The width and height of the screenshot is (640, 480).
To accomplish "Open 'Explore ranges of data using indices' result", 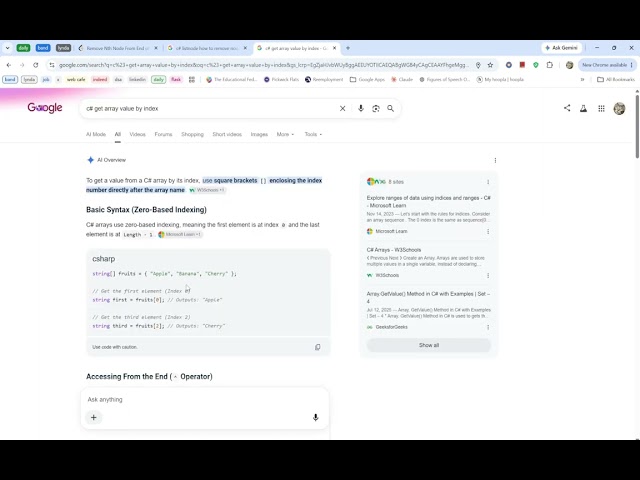I will (x=429, y=202).
